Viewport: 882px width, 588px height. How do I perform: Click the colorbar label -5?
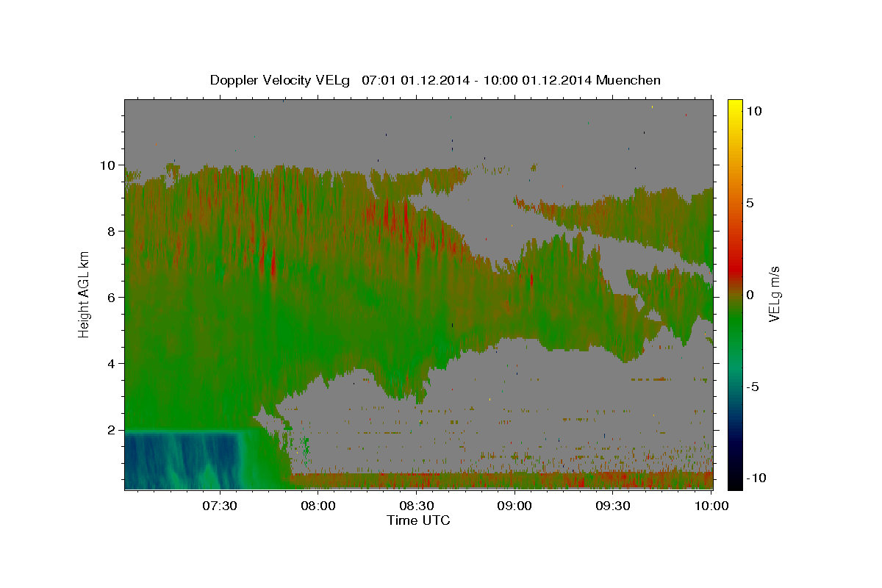point(753,387)
